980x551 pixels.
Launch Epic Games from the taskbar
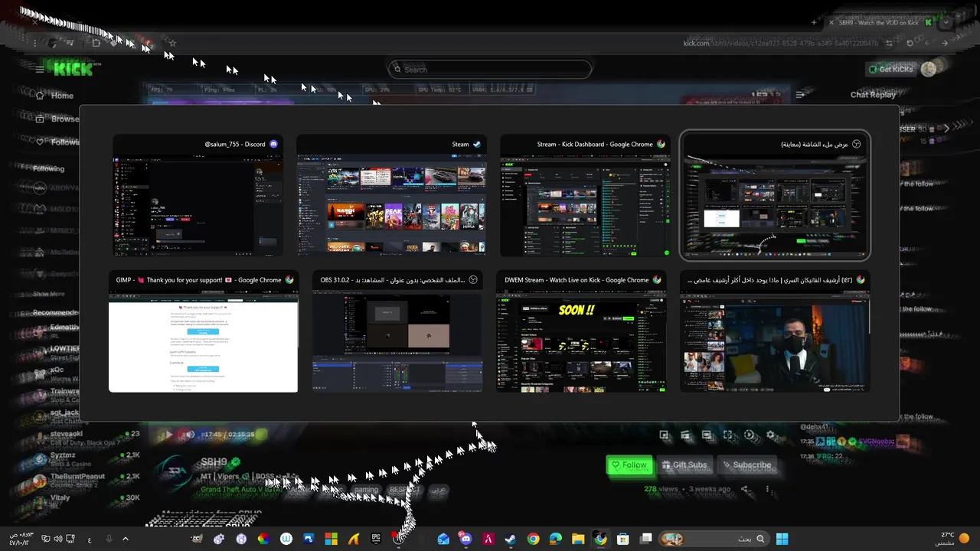coord(376,539)
